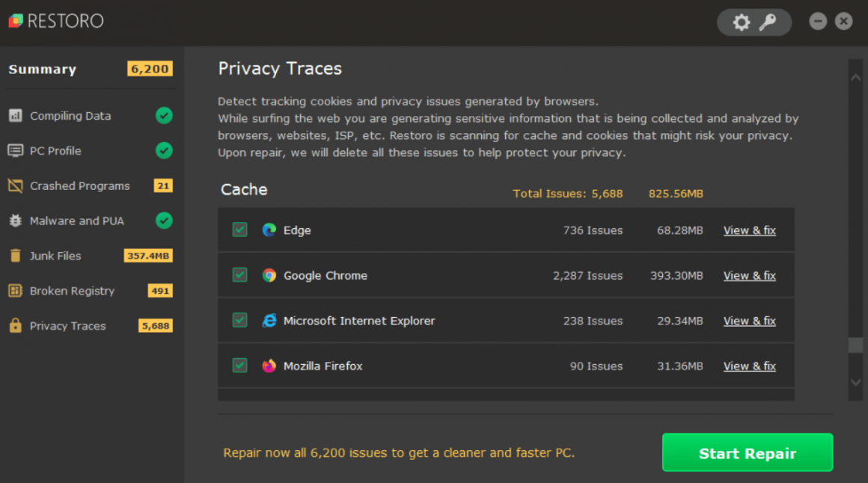This screenshot has height=483, width=868.
Task: Open View & fix for Google Chrome
Action: 749,275
